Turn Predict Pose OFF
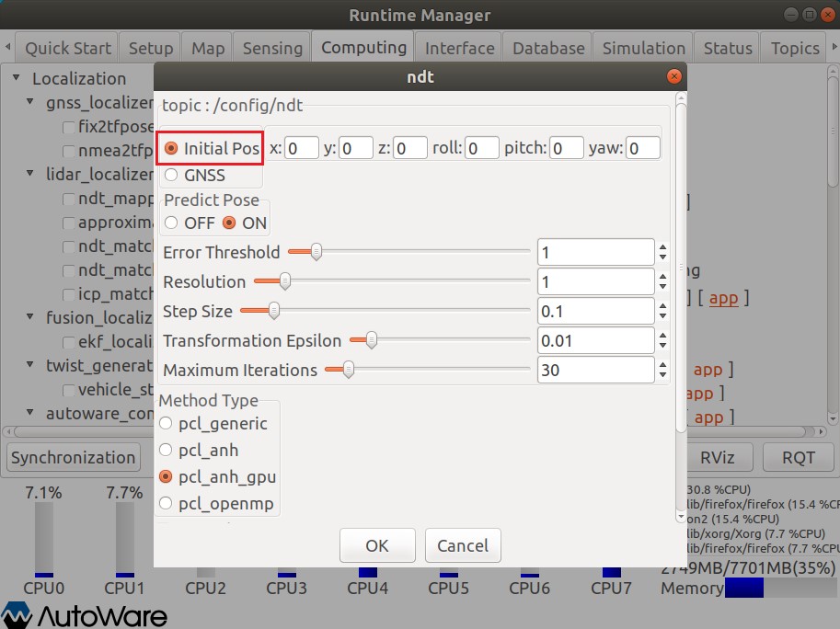Viewport: 840px width, 629px height. [x=172, y=222]
